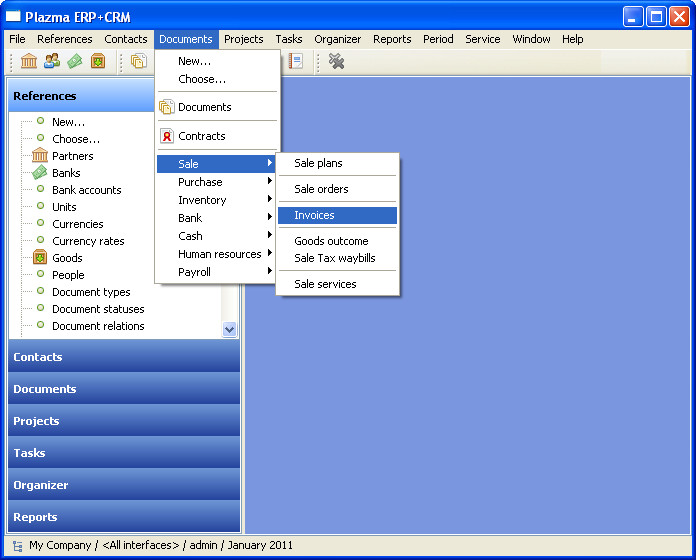Open the Reports menu in menu bar
This screenshot has height=560, width=696.
click(x=392, y=39)
